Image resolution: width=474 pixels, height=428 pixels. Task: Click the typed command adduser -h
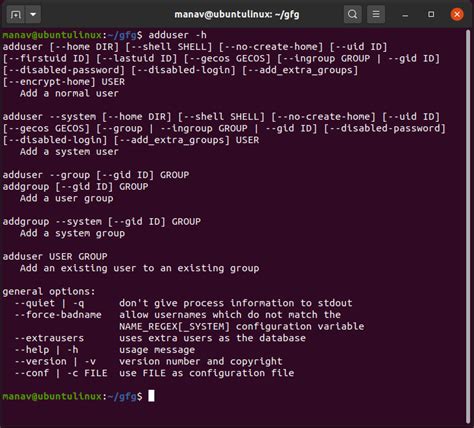(x=177, y=35)
